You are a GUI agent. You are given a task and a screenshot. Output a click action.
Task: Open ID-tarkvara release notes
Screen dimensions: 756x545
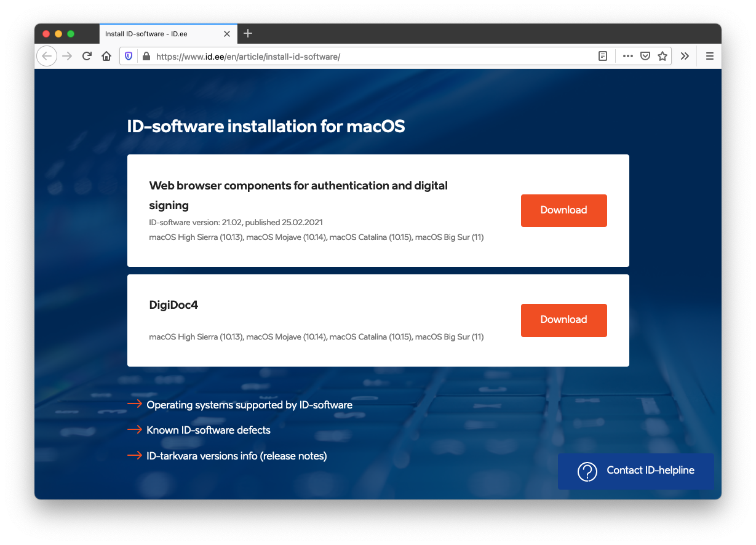point(236,456)
